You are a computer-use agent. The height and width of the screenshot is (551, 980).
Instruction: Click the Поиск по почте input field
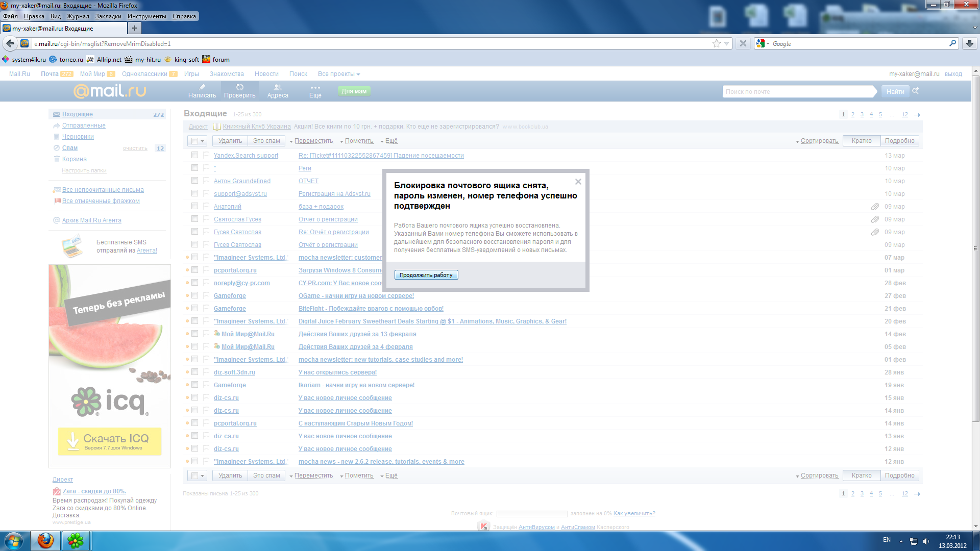798,91
